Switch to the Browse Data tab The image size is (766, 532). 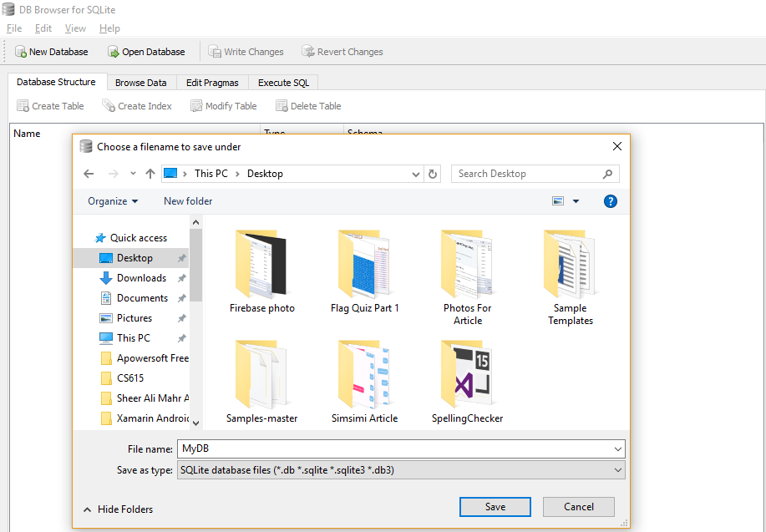pyautogui.click(x=140, y=82)
